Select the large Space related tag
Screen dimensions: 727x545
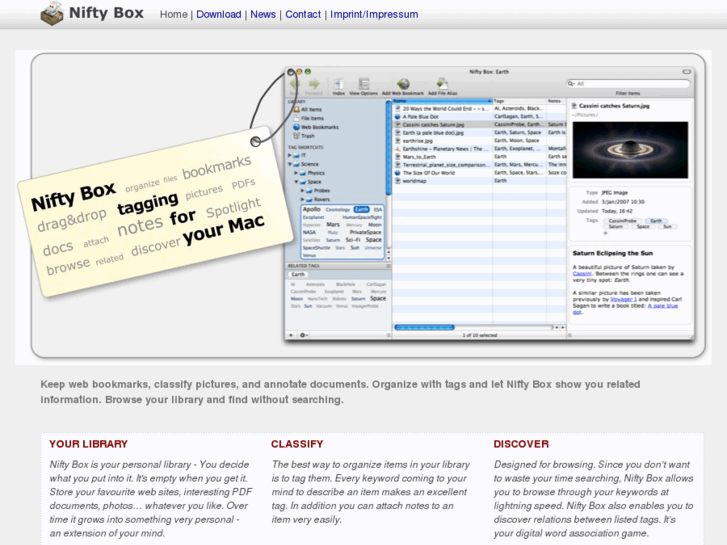click(378, 298)
